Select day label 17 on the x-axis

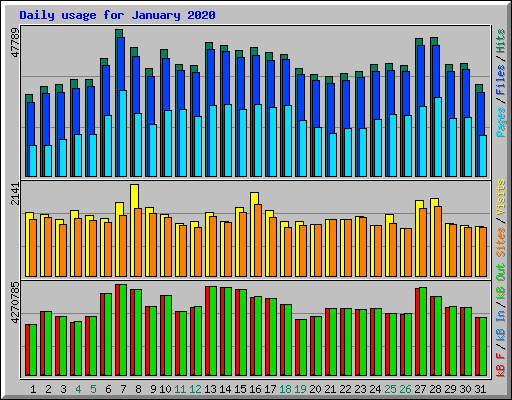tap(270, 389)
